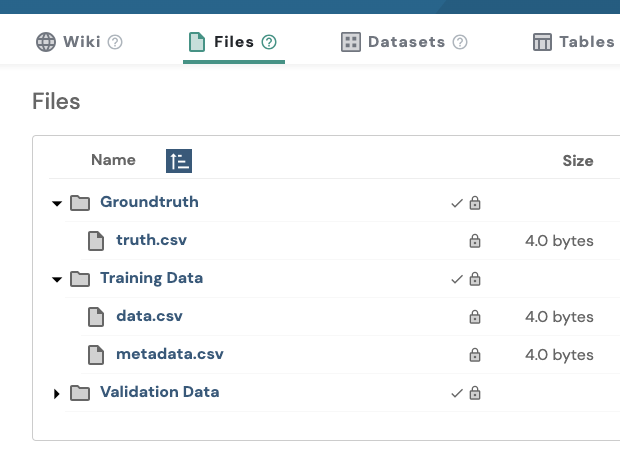This screenshot has height=454, width=620.
Task: Open the data.csv file link
Action: click(149, 316)
